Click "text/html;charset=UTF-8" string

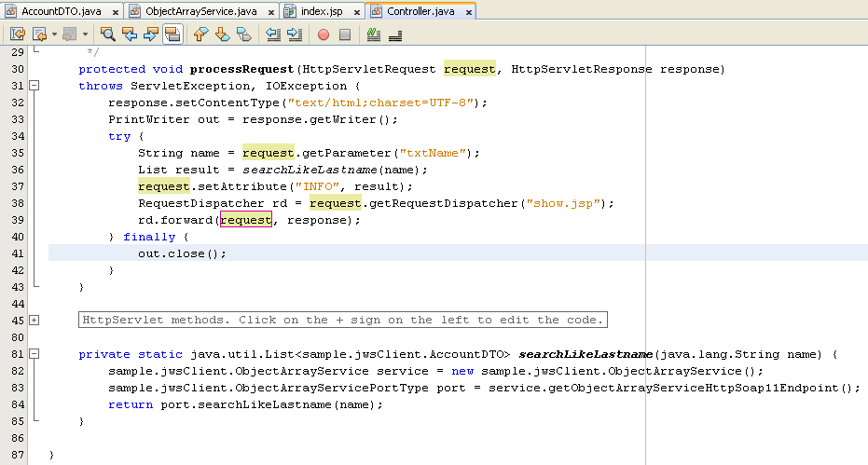pyautogui.click(x=380, y=103)
